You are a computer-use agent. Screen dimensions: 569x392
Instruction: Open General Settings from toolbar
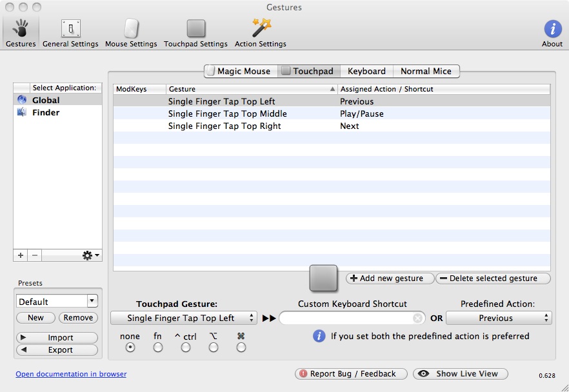point(70,32)
